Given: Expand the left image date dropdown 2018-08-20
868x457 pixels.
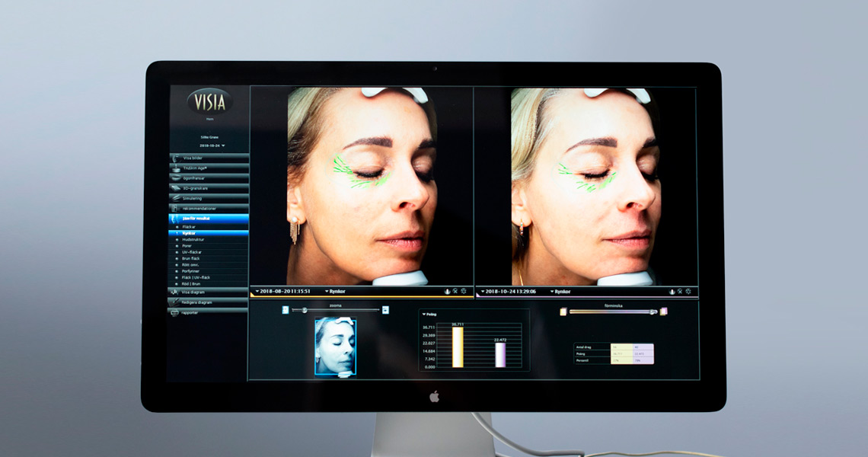Looking at the screenshot, I should (257, 291).
